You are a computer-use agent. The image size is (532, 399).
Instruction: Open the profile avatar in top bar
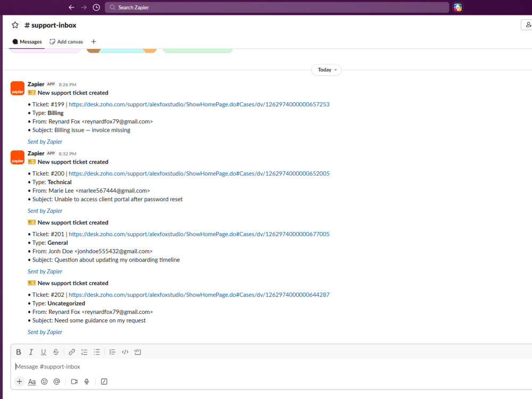click(458, 7)
